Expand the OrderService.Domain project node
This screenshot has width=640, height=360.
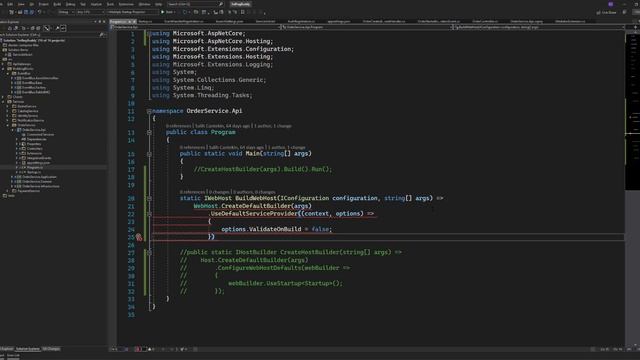click(x=12, y=182)
